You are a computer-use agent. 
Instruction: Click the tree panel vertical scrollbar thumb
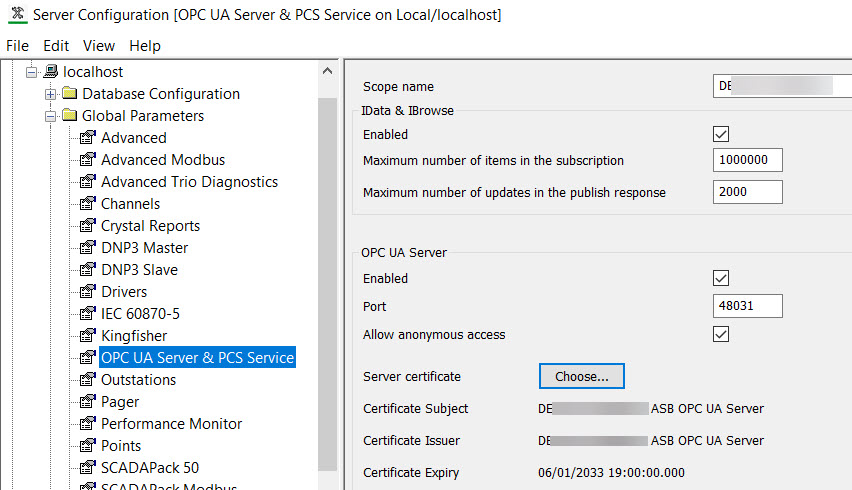click(327, 284)
